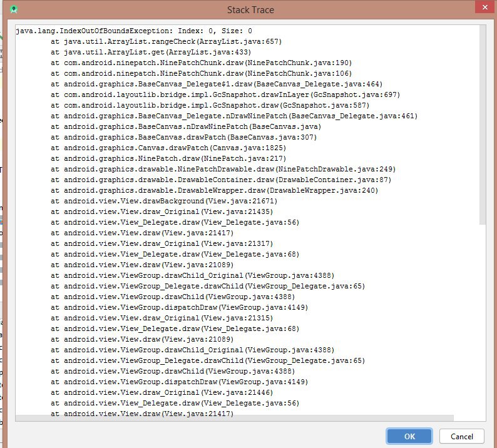This screenshot has height=448, width=497.
Task: Click DrawableWrapper.draw line
Action: coord(214,190)
